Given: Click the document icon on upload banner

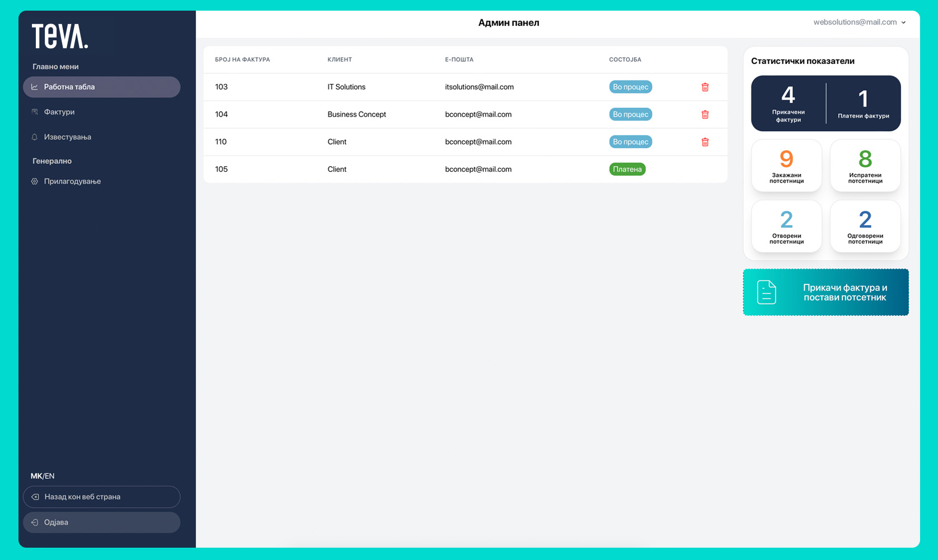Looking at the screenshot, I should tap(766, 292).
